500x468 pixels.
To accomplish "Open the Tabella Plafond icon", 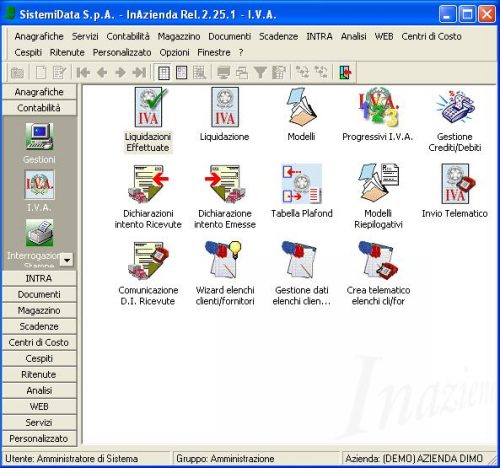I will coord(302,184).
